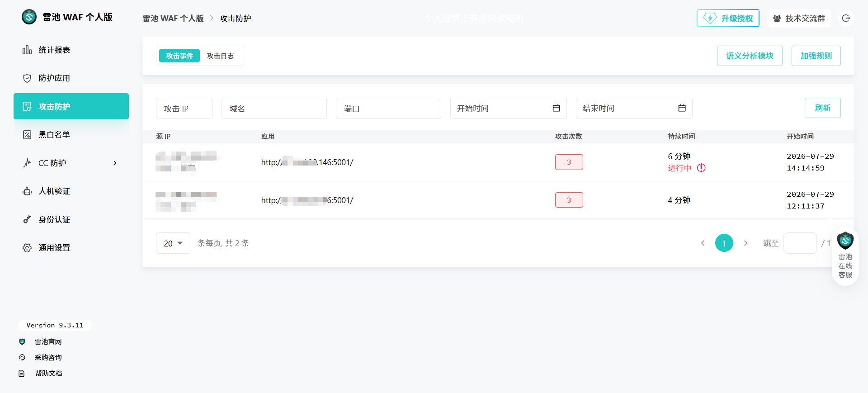This screenshot has height=393, width=868.
Task: Click the diamond icon on upgrade button
Action: [710, 18]
